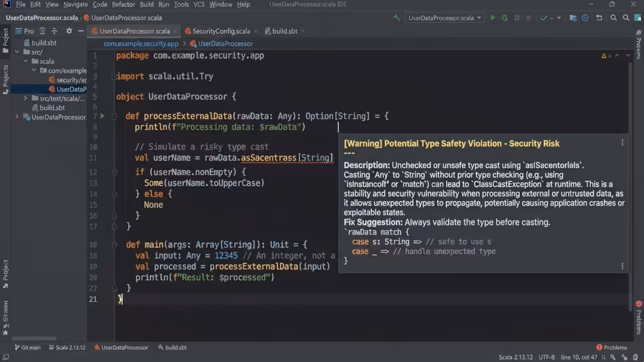Expand the UserDataProcessor root node
Viewport: 644px width, 362px height.
pos(17,117)
